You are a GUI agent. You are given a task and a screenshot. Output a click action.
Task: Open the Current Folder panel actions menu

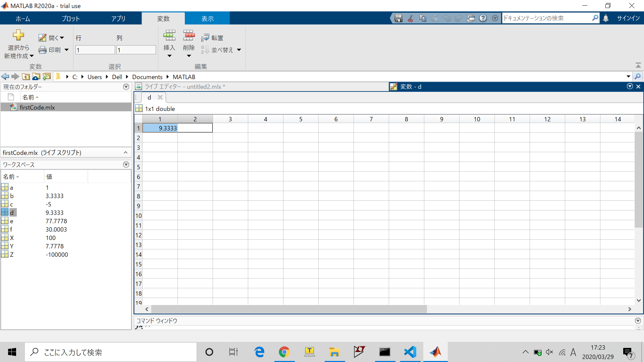click(x=126, y=87)
